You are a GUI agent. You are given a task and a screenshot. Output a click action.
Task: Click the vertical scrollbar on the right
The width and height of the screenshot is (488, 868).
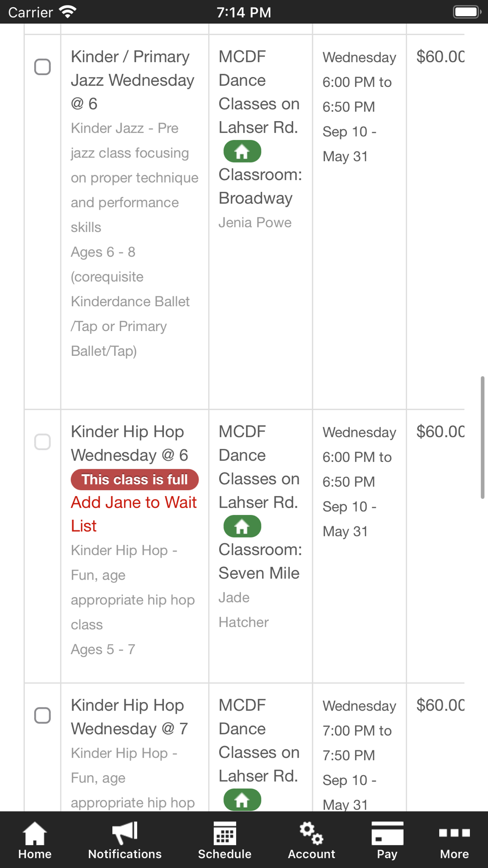point(482,437)
